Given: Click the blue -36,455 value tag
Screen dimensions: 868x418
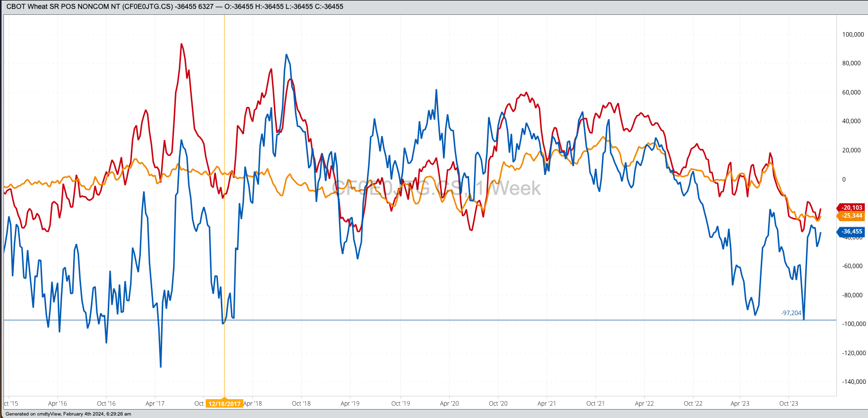Looking at the screenshot, I should pyautogui.click(x=851, y=232).
